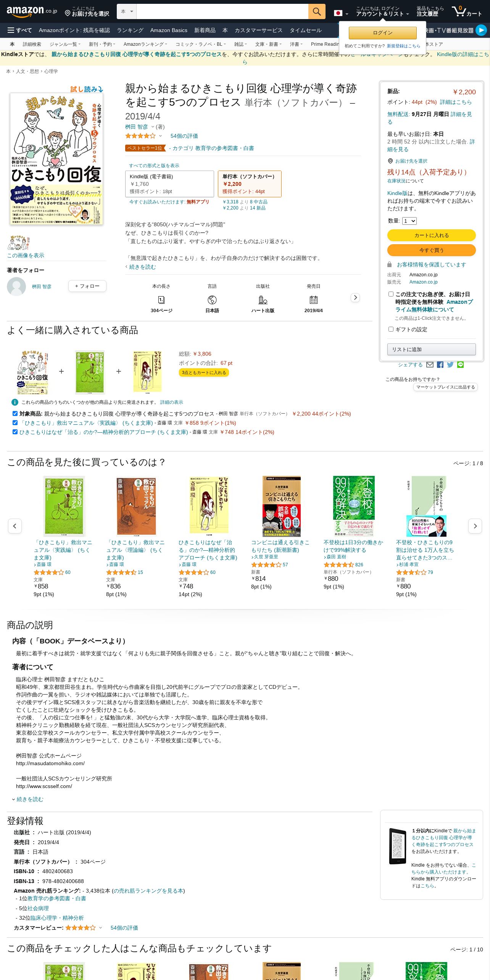Open the すべて hamburger menu
This screenshot has width=490, height=980.
coord(19,30)
